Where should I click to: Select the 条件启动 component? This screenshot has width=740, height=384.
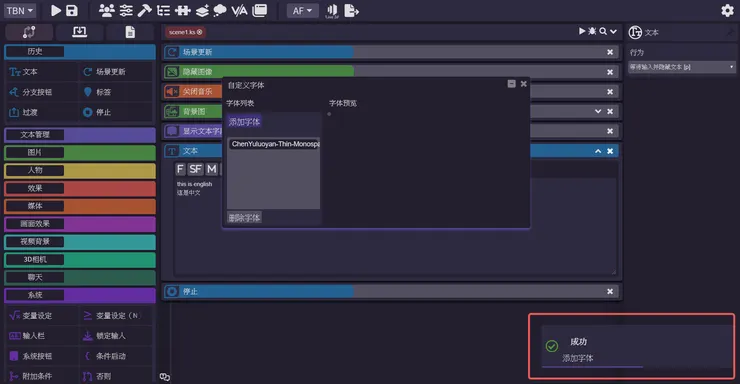(x=116, y=356)
